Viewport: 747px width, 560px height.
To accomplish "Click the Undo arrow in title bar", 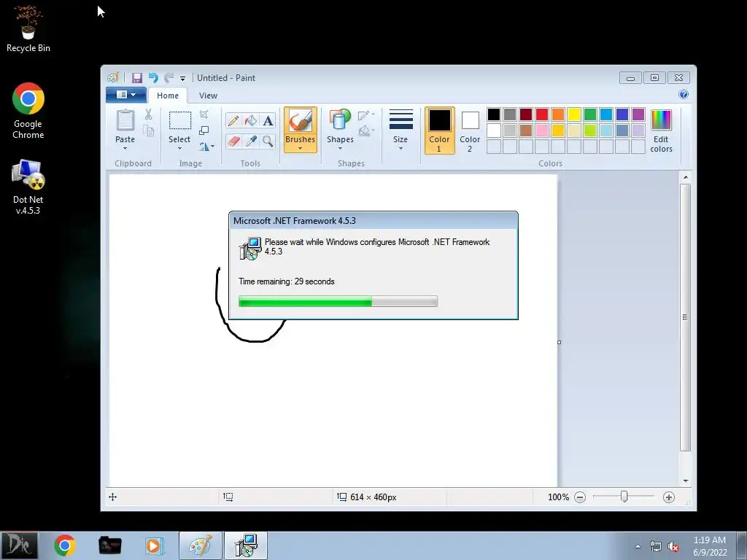I will (x=153, y=77).
